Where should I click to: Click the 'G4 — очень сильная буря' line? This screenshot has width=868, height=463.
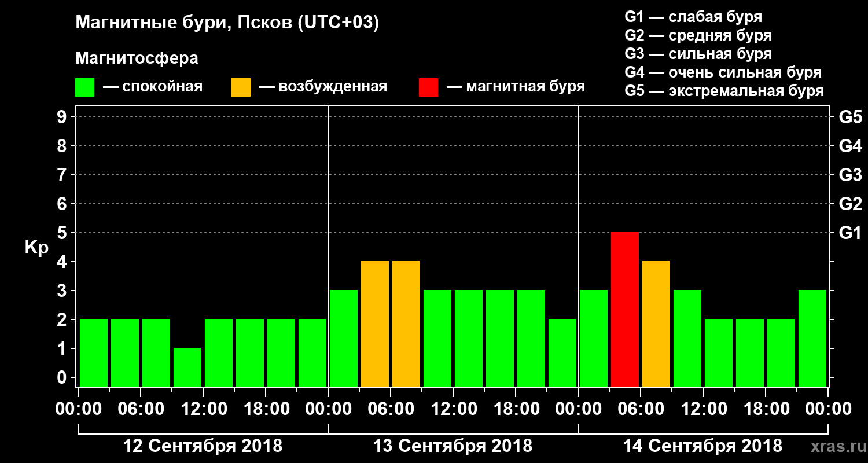(723, 72)
